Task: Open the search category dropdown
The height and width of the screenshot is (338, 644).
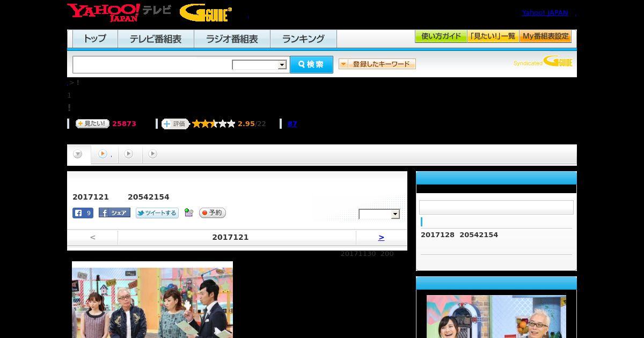Action: coord(259,65)
